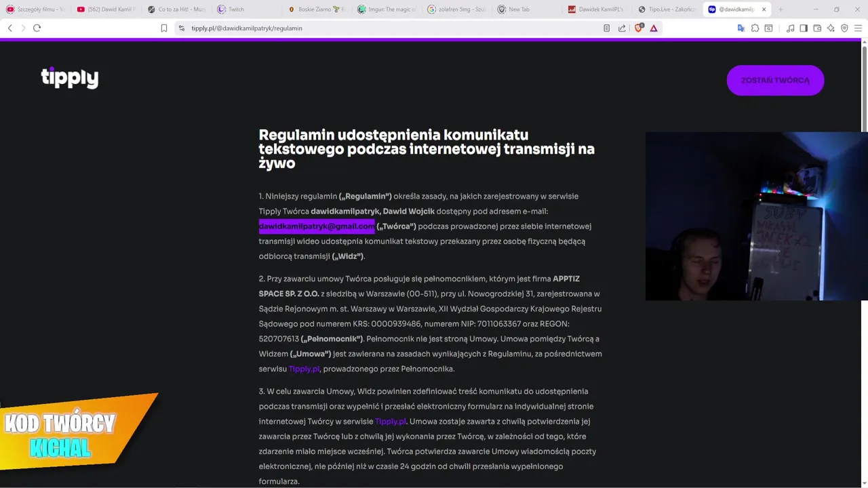
Task: Open Tipply.pl link in paragraph 2
Action: point(304,369)
